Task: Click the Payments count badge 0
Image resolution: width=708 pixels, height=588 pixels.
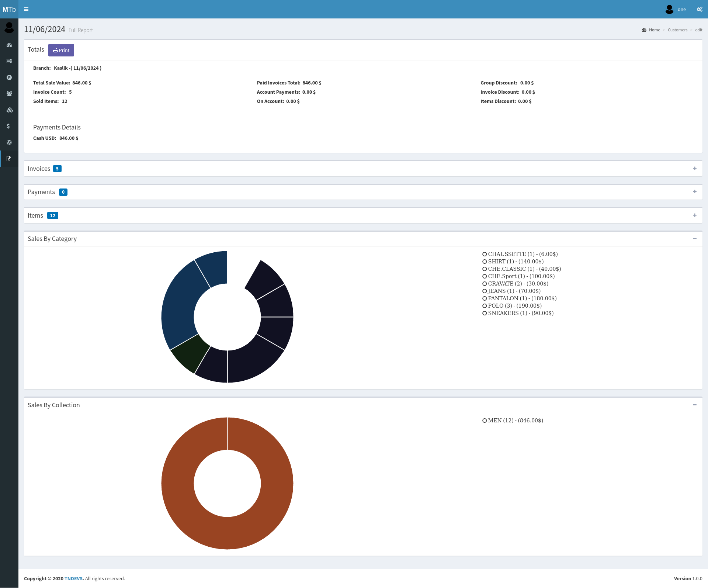Action: [63, 192]
